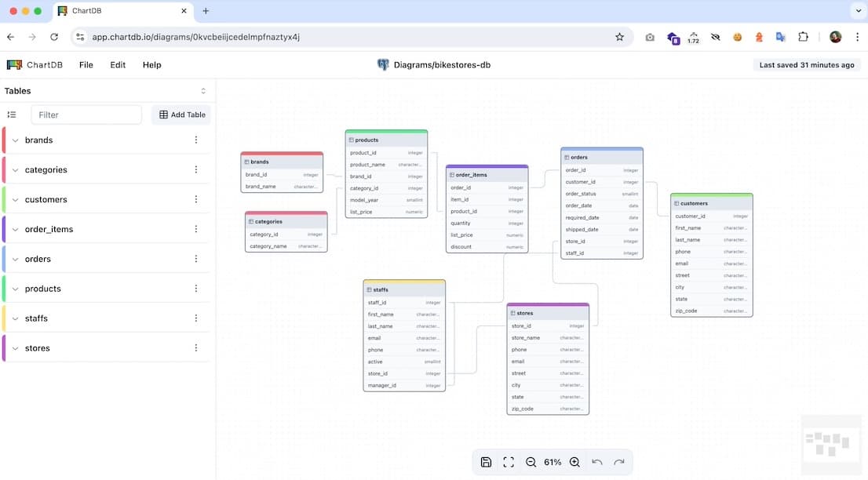
Task: Open the Edit menu
Action: coord(117,64)
